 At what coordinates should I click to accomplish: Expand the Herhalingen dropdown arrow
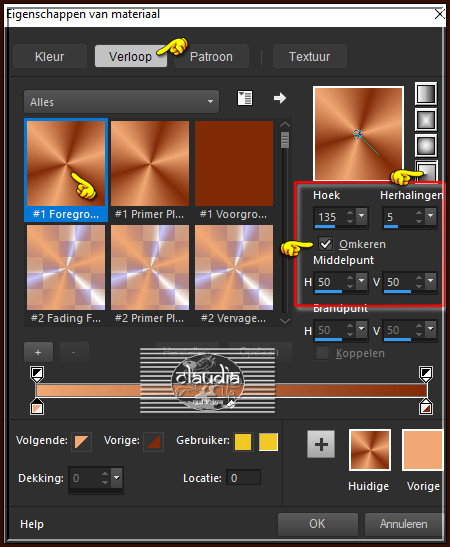pyautogui.click(x=431, y=216)
